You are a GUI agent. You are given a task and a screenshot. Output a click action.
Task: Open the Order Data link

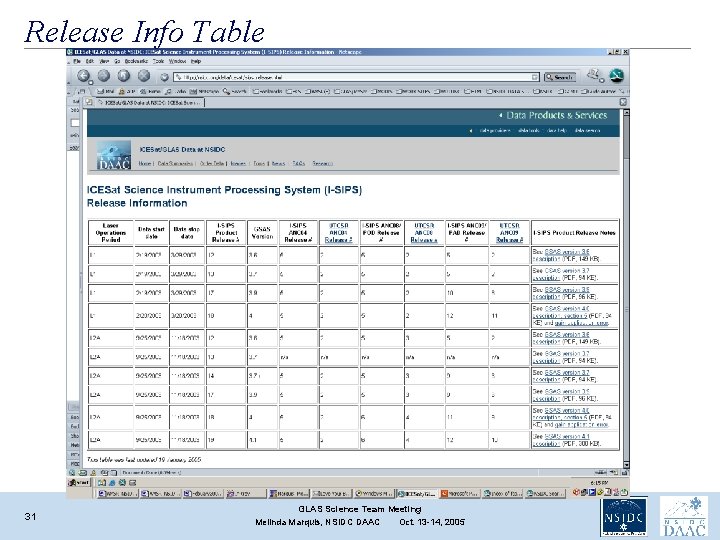(x=212, y=163)
